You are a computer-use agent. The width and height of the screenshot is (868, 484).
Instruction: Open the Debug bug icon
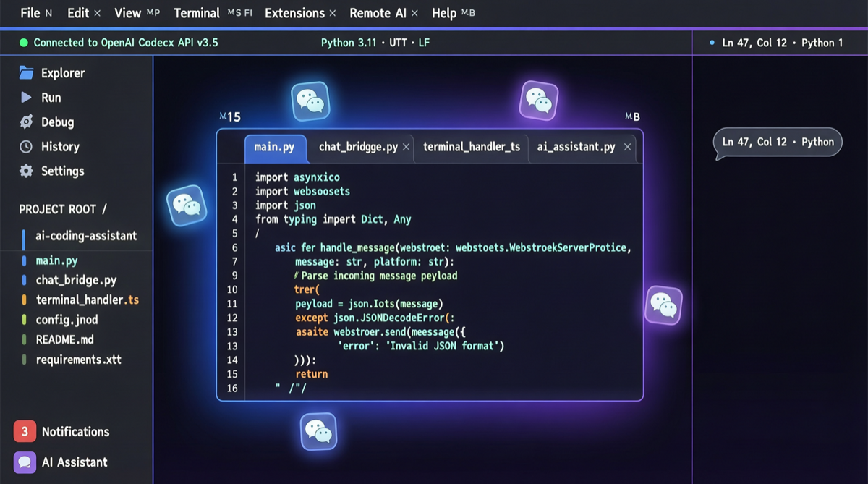(x=27, y=122)
